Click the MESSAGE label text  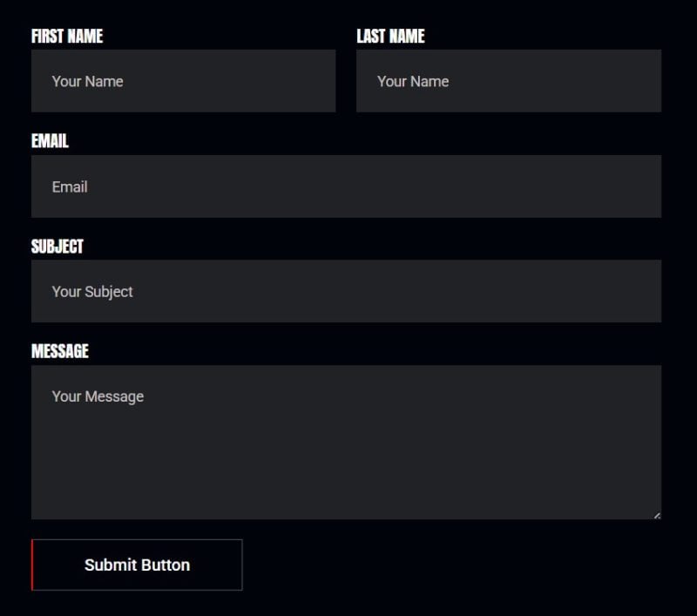pyautogui.click(x=60, y=351)
